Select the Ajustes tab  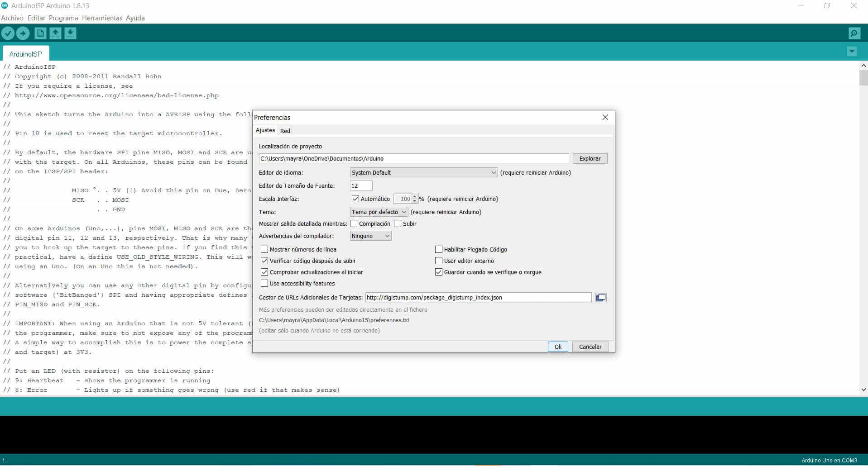pyautogui.click(x=265, y=130)
